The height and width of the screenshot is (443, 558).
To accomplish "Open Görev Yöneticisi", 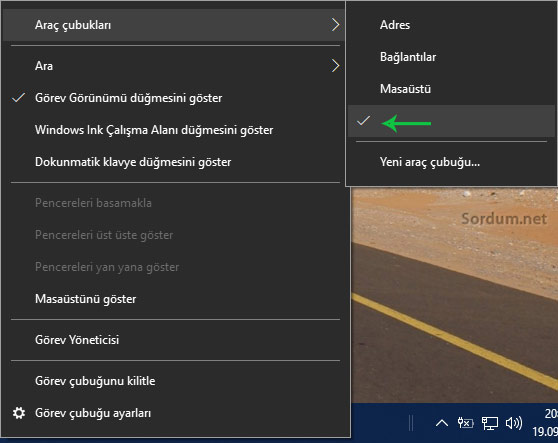I will (173, 340).
